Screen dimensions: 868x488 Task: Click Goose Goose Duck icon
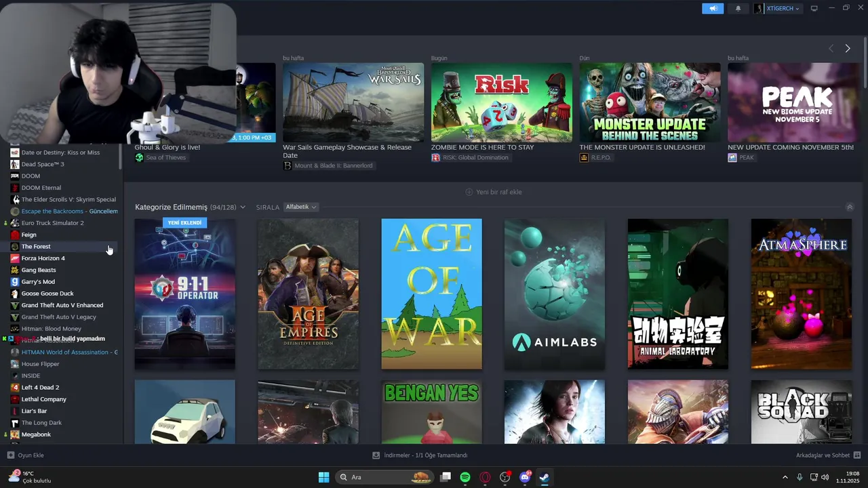15,293
